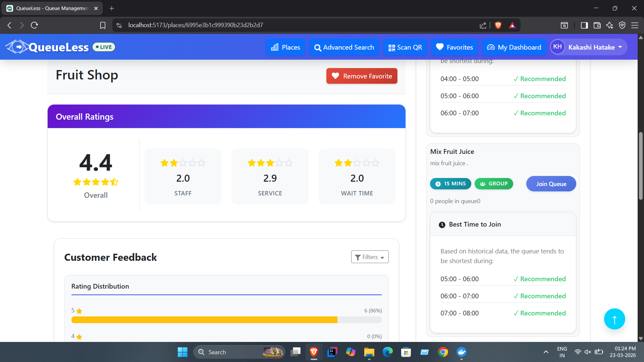Toggle Remove Favorite for Fruit Shop
The width and height of the screenshot is (644, 362).
point(362,76)
